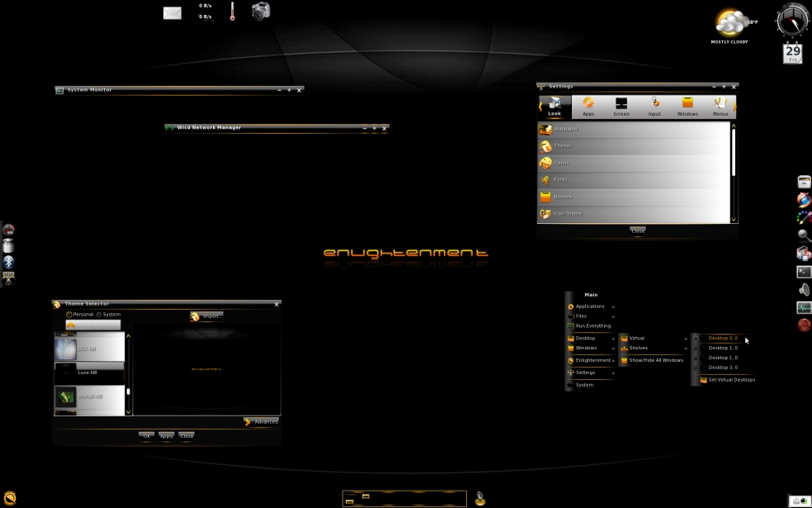
Task: Open Set Virtual Desktops entry
Action: pos(726,380)
